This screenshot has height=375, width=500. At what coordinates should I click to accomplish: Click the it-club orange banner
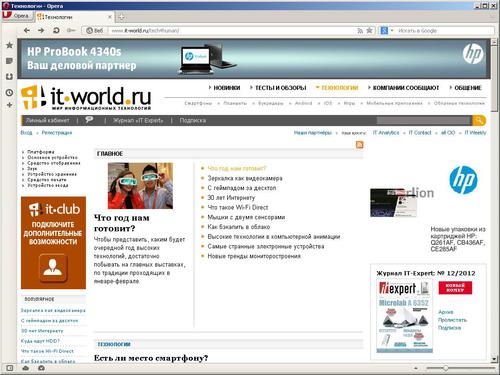tap(53, 243)
